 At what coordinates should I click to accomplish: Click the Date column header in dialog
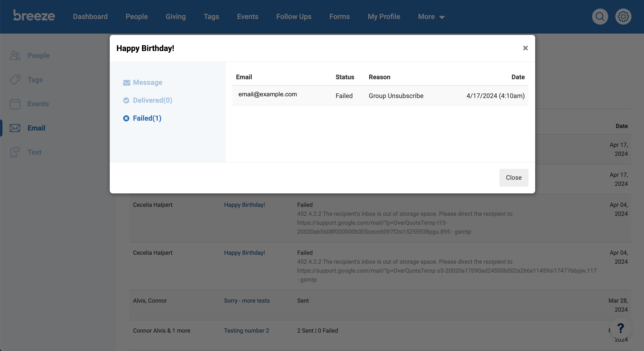click(x=518, y=77)
